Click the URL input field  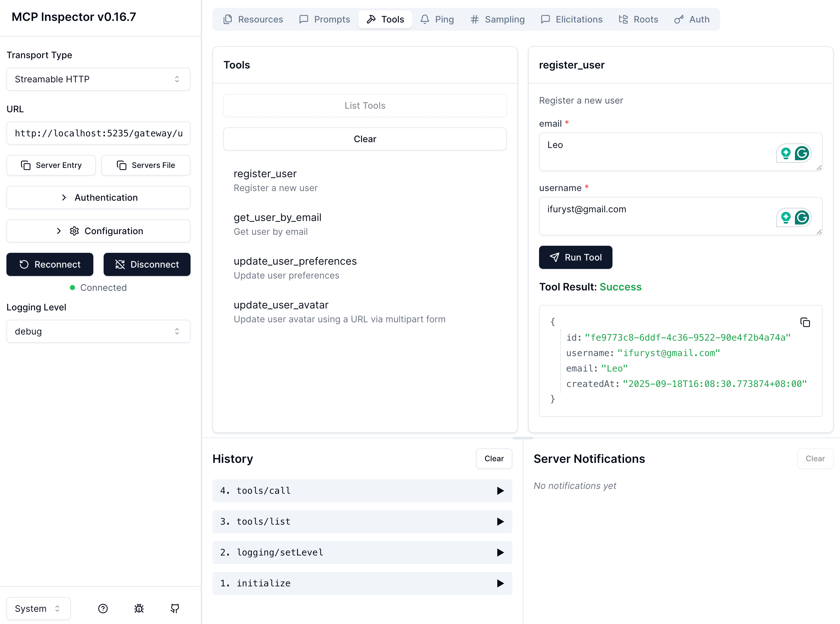pyautogui.click(x=98, y=133)
